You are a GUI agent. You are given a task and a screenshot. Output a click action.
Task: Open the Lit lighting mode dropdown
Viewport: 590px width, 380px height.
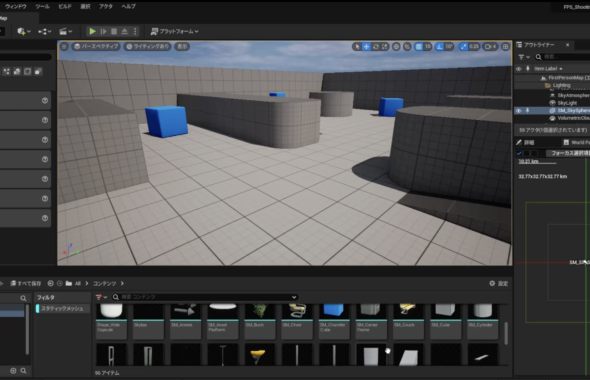(148, 47)
